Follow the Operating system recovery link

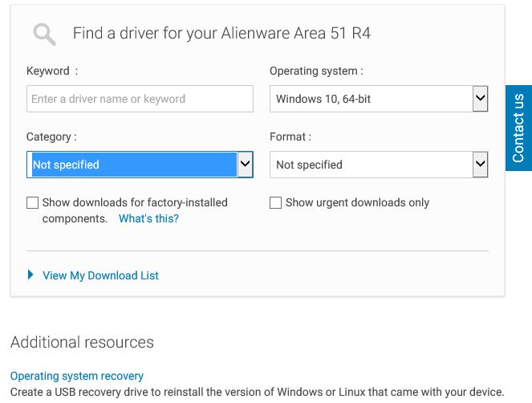coord(77,376)
